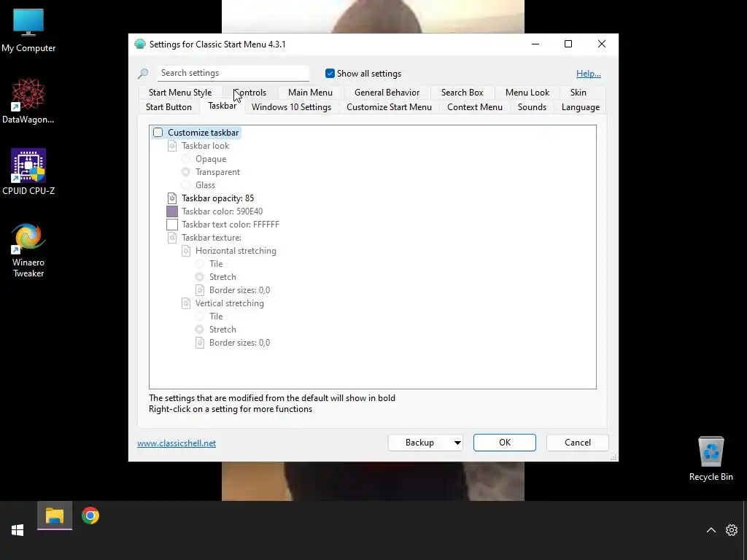
Task: Click the dialog resize grip corner
Action: pyautogui.click(x=614, y=456)
